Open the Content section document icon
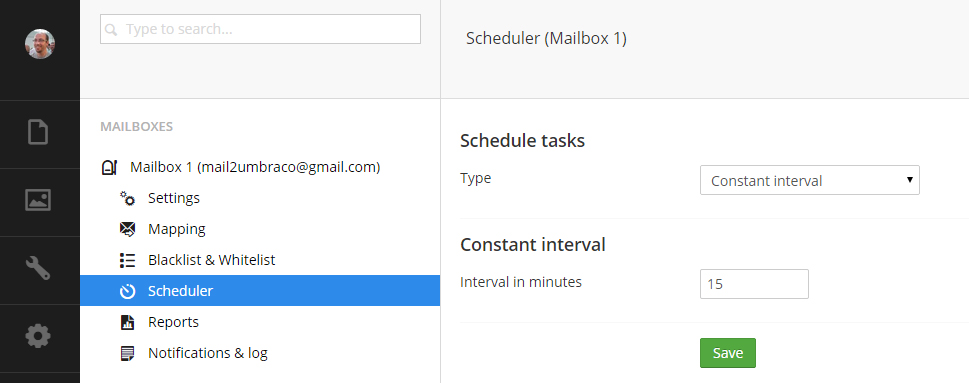 [38, 132]
